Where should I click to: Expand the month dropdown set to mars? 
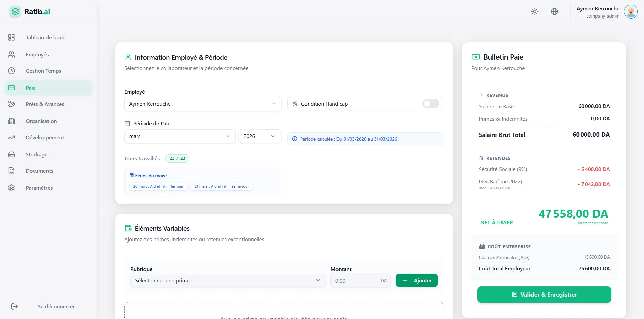180,136
